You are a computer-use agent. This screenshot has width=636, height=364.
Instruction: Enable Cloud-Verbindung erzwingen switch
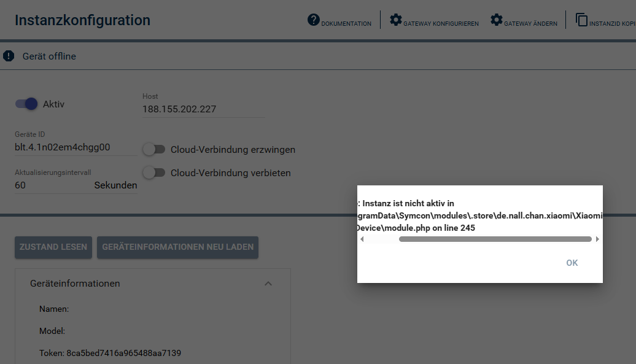(154, 149)
